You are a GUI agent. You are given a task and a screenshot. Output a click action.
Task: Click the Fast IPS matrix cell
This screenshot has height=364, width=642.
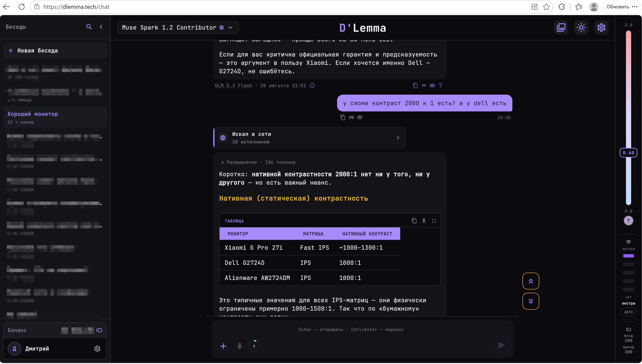coord(314,248)
